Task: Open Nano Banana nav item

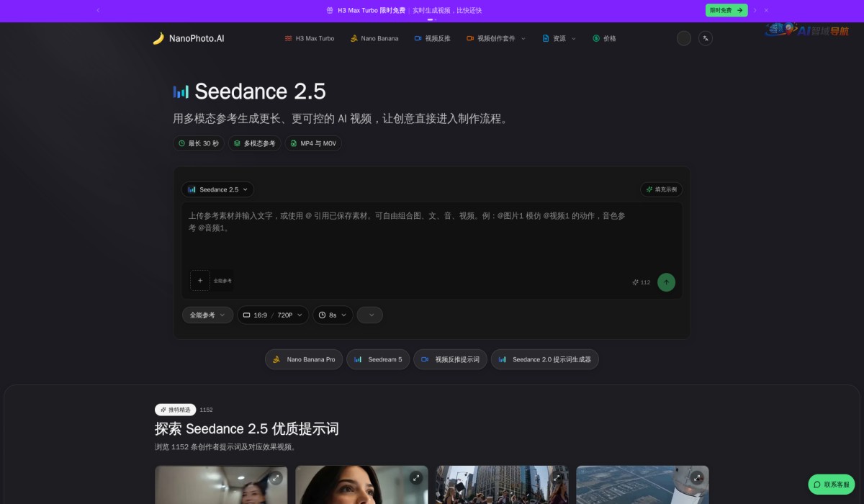Action: [374, 38]
